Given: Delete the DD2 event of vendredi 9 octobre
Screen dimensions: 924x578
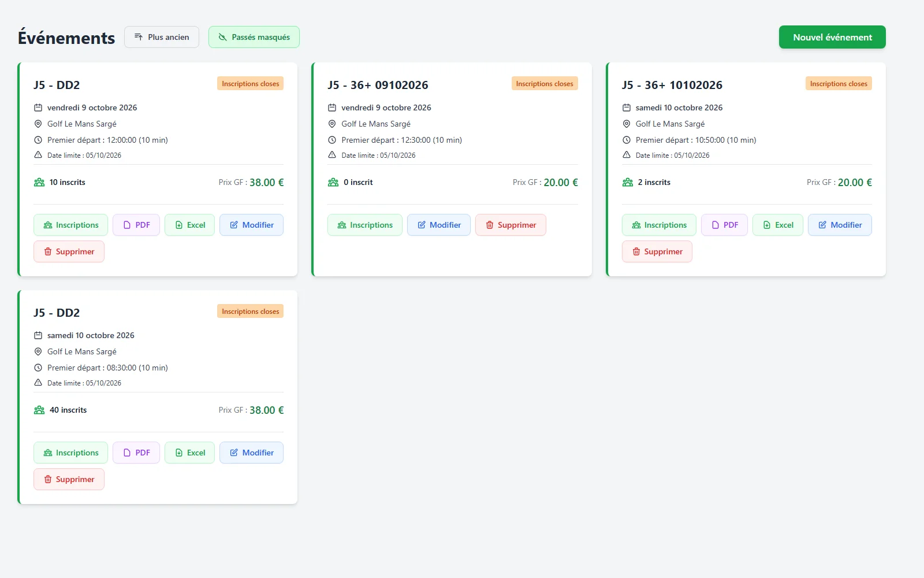Looking at the screenshot, I should click(69, 251).
